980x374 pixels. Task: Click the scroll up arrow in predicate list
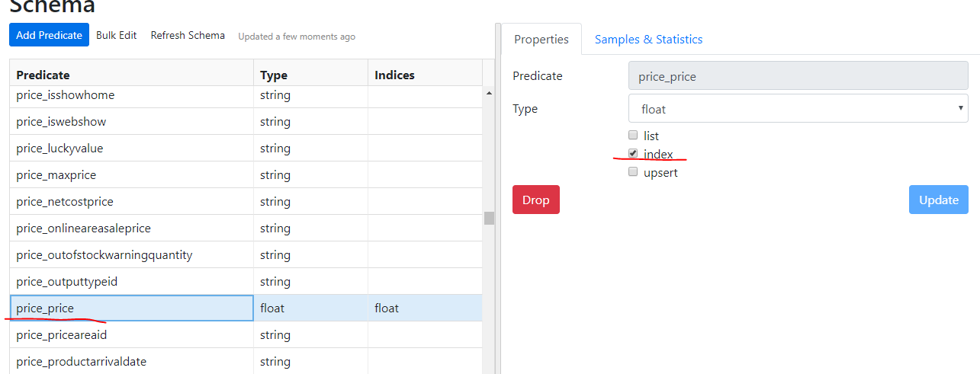pyautogui.click(x=489, y=94)
